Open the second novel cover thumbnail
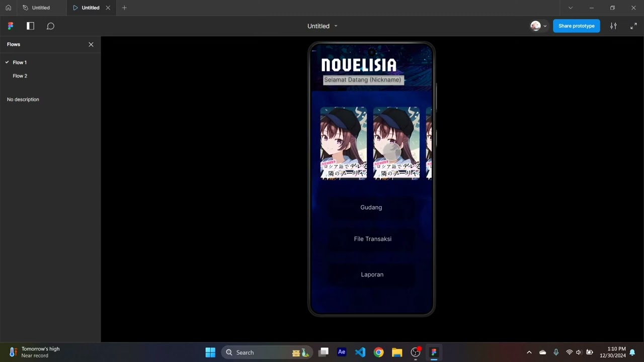The image size is (644, 362). [396, 143]
